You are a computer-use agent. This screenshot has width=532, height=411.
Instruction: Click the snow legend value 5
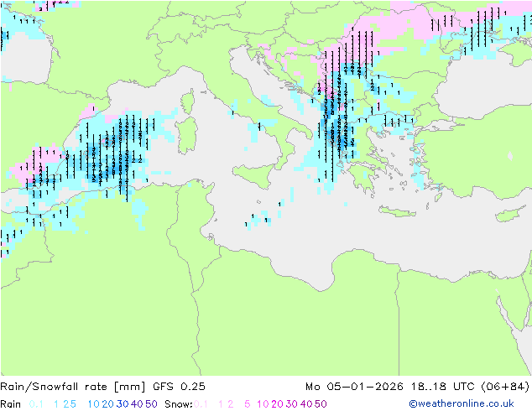[248, 404]
